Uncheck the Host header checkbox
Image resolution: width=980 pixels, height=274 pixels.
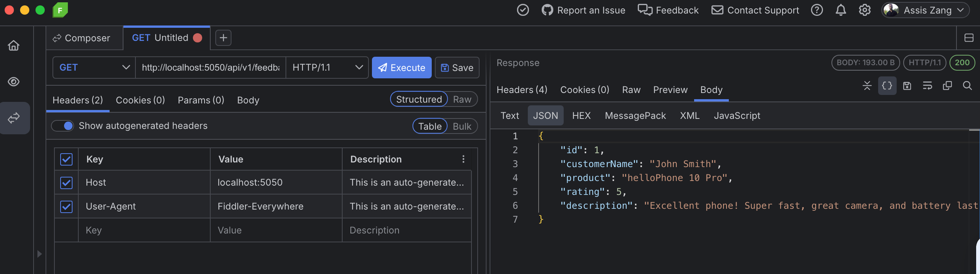coord(66,183)
